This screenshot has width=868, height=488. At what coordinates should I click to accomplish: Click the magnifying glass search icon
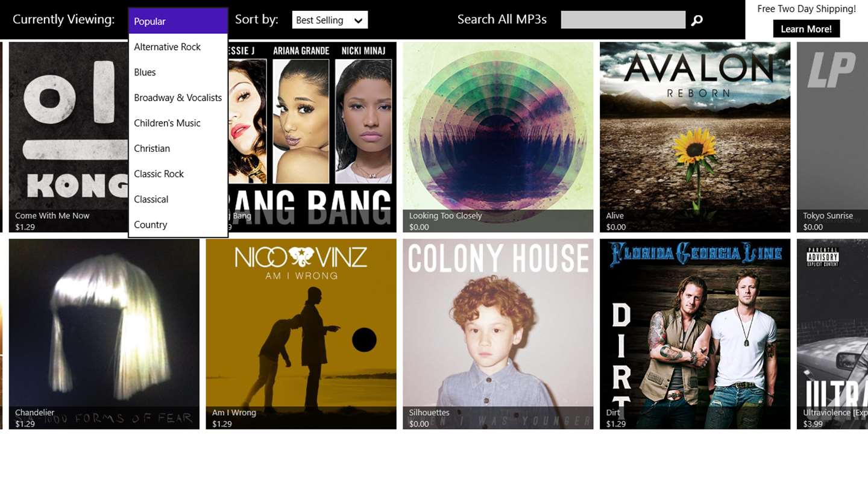697,20
